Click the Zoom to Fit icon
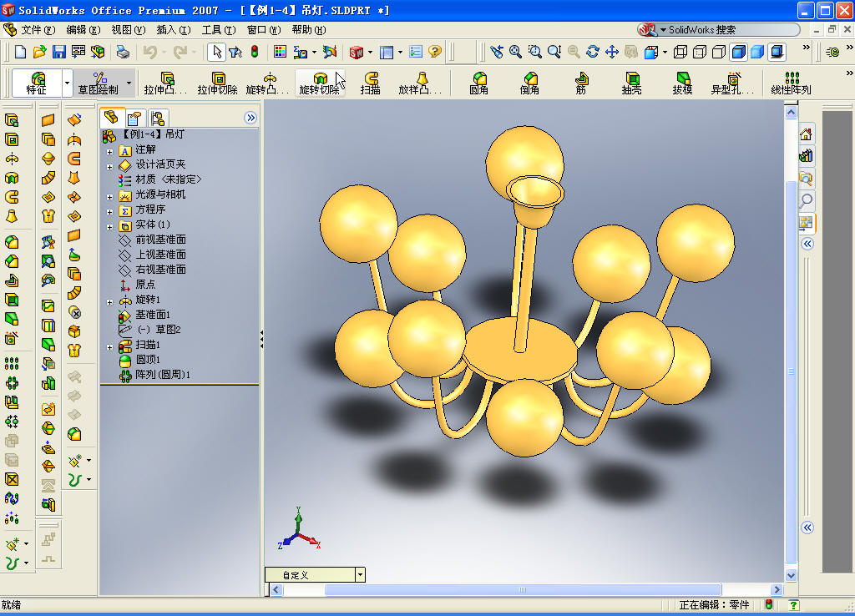This screenshot has height=616, width=855. [x=515, y=52]
